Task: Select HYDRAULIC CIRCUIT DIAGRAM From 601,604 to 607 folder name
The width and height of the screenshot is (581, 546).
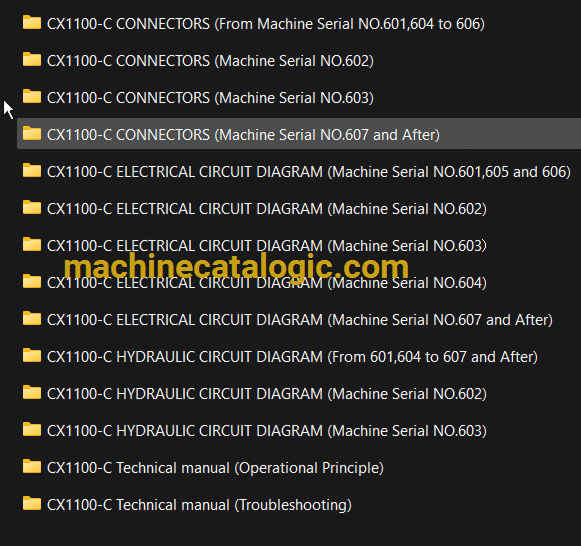Action: [292, 357]
